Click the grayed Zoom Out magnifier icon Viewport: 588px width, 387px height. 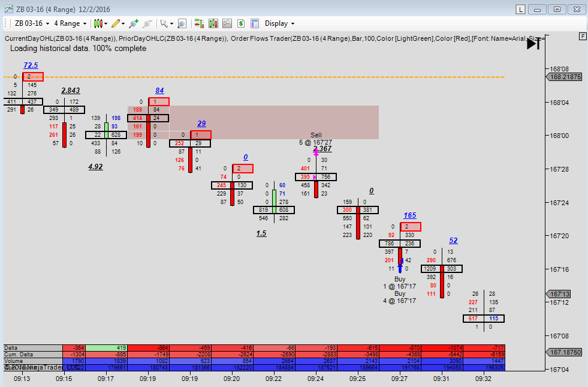coord(146,23)
